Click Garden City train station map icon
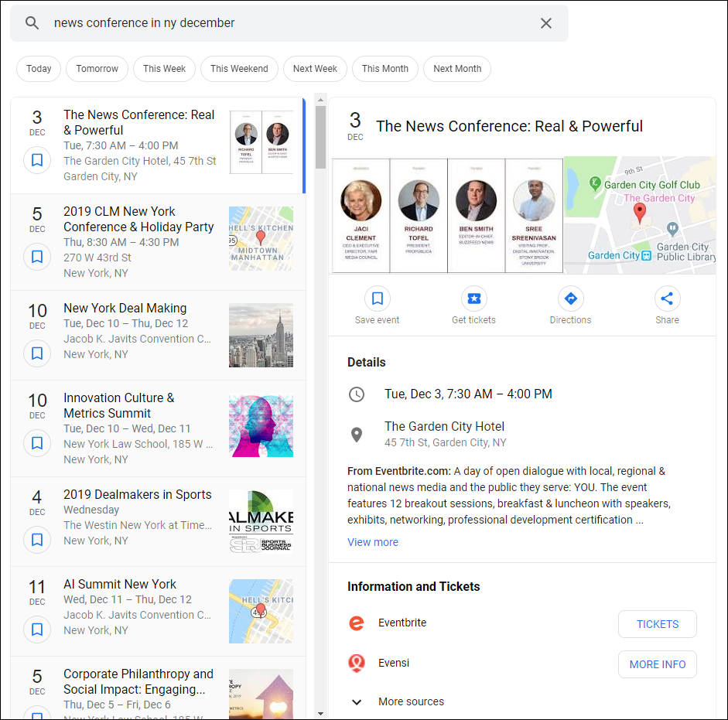The image size is (728, 720). (646, 256)
